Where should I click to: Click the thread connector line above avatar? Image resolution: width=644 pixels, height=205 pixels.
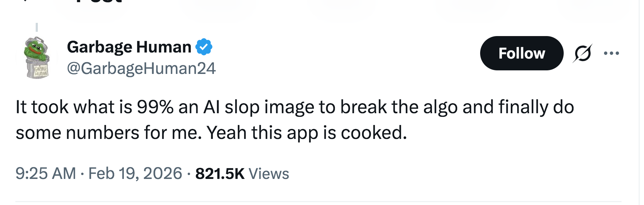point(37,27)
